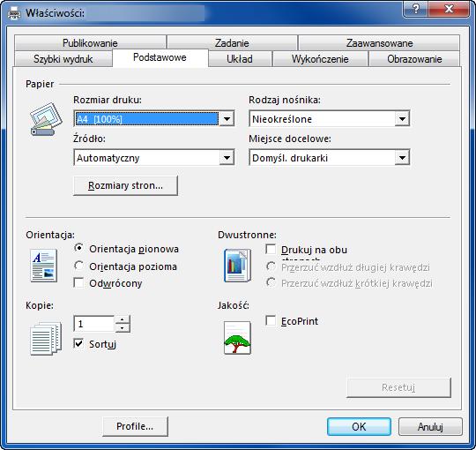Click the Domyśl. drukarki destination value
This screenshot has width=476, height=450.
click(x=290, y=158)
